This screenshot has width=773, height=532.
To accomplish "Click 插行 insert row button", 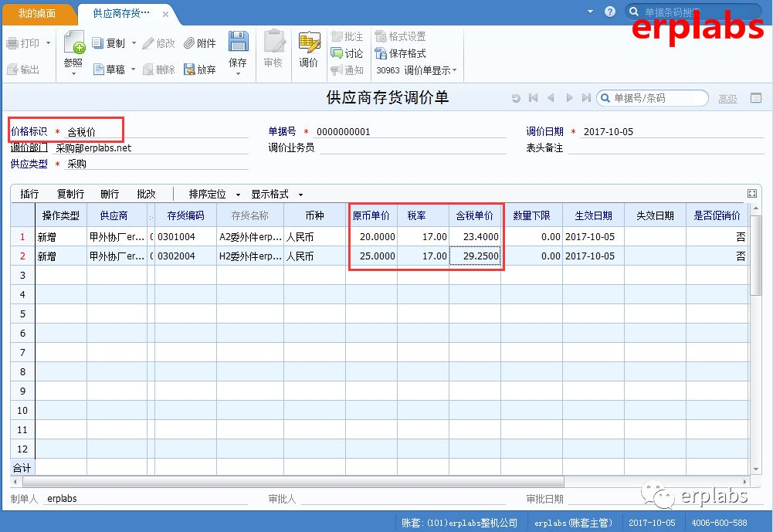I will click(29, 194).
